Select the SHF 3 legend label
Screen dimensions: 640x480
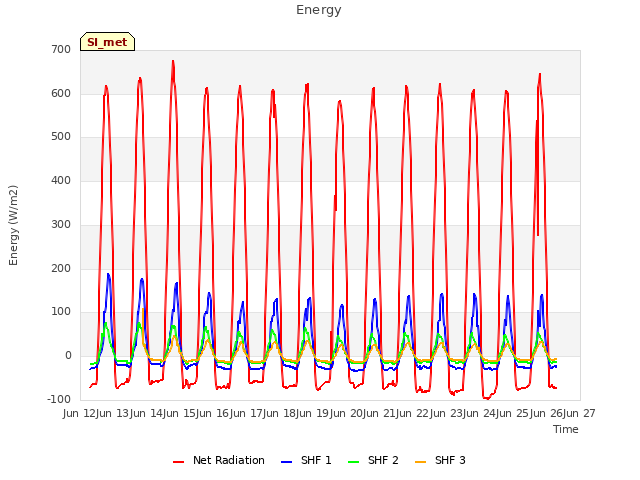tap(450, 460)
